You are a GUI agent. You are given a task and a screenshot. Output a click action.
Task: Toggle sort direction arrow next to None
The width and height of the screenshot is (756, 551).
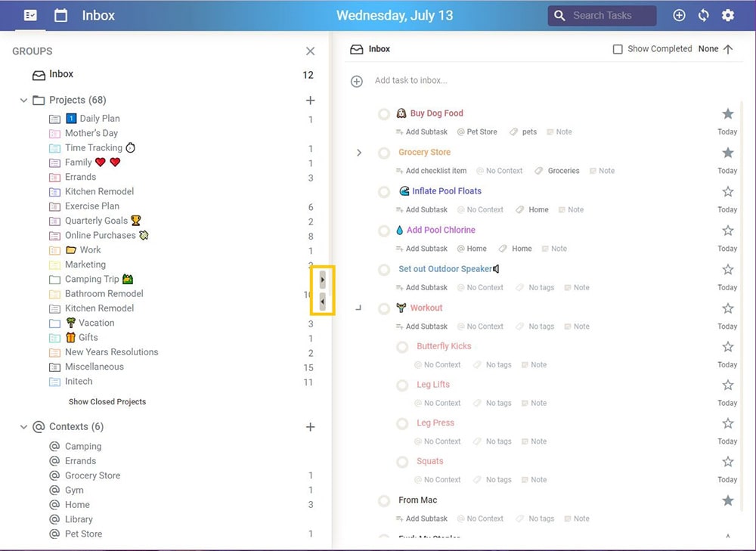click(x=728, y=49)
